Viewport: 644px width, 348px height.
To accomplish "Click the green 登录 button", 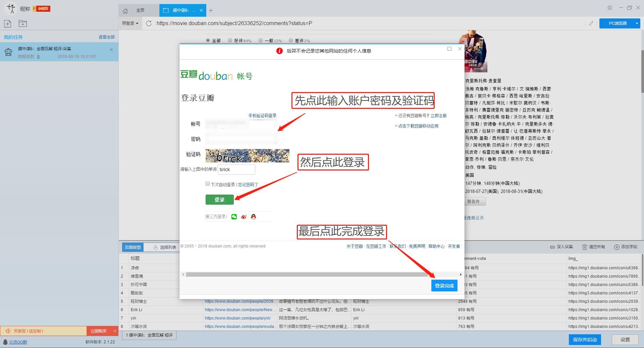I will point(219,200).
